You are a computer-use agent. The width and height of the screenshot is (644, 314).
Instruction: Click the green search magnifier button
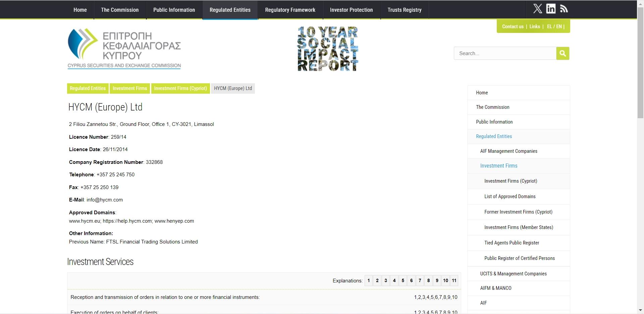click(562, 53)
